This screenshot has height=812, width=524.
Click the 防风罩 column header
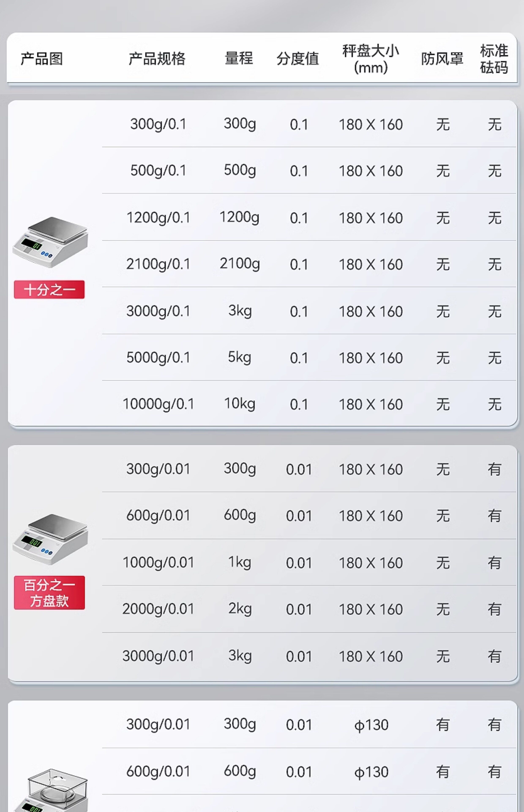click(442, 59)
